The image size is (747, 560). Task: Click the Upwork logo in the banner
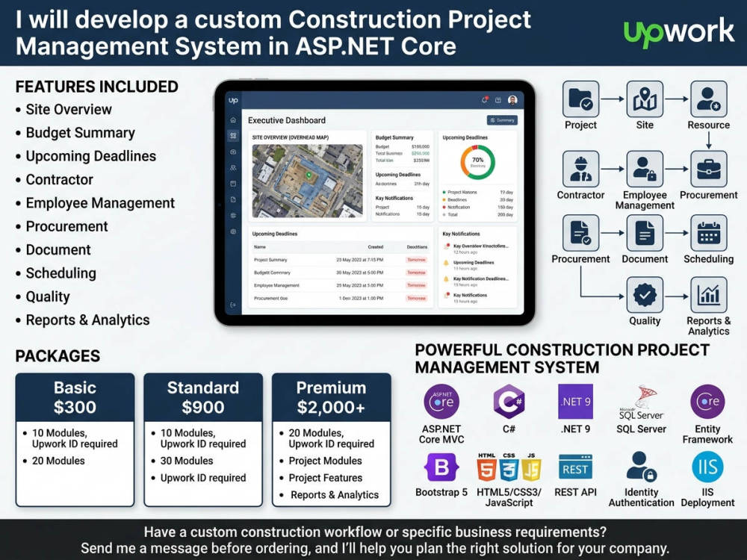pyautogui.click(x=679, y=32)
